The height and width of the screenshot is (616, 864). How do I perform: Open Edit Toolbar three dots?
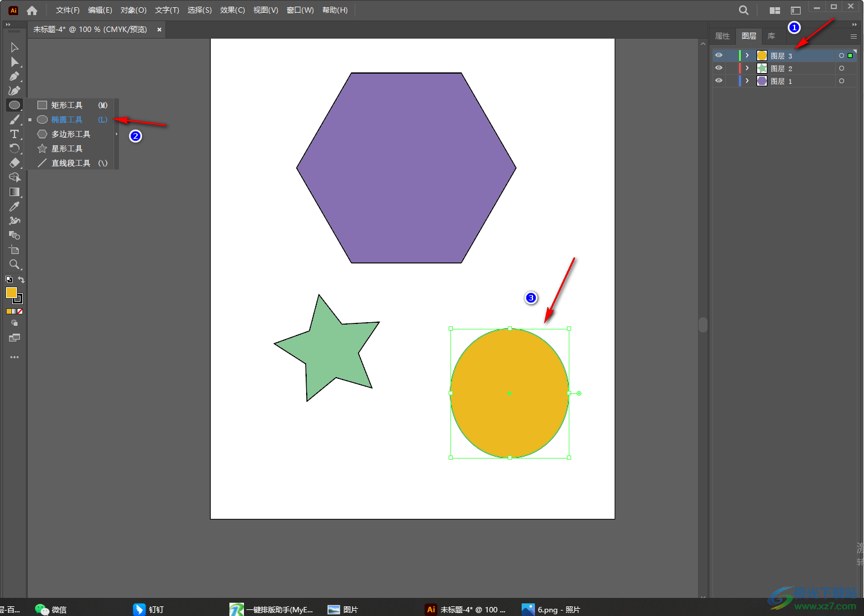pyautogui.click(x=14, y=357)
